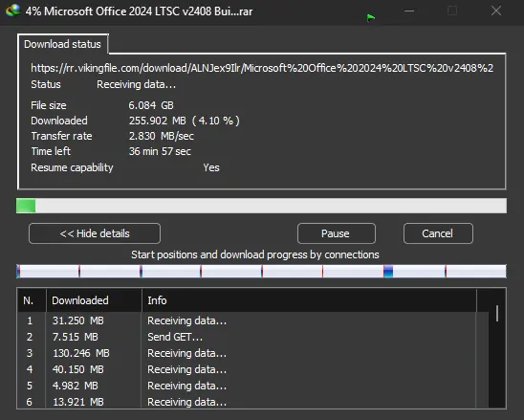This screenshot has width=524, height=420.
Task: Click the resume capability value Yes
Action: click(211, 167)
